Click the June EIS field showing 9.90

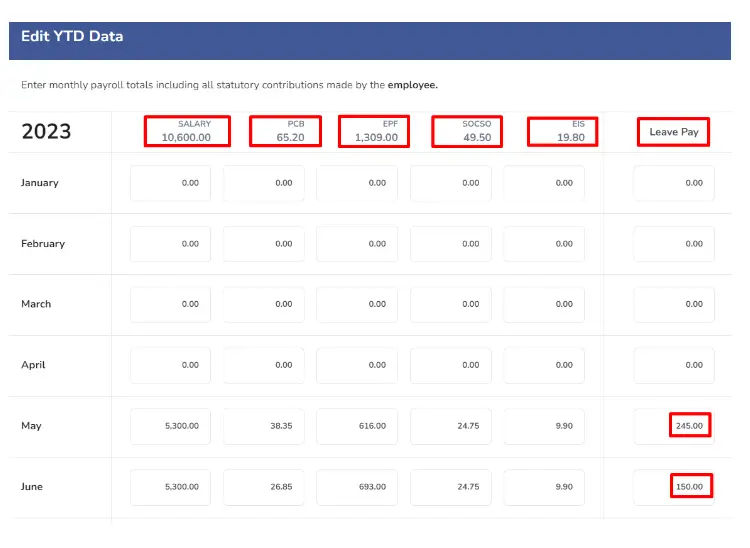[544, 487]
